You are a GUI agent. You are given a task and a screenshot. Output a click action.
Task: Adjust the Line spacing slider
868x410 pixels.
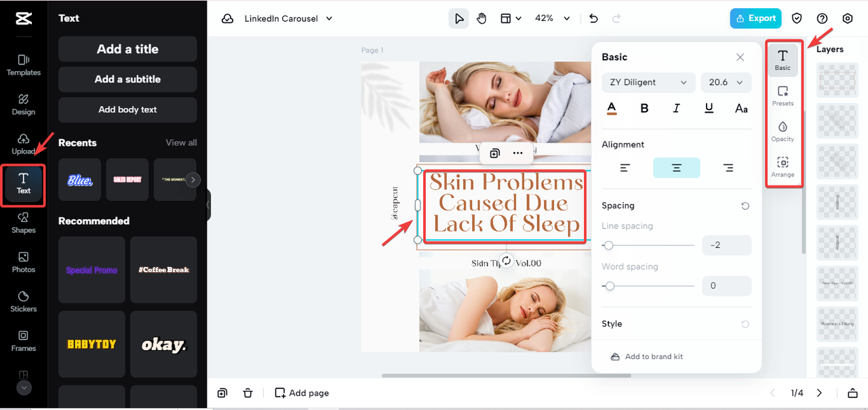[x=648, y=245]
